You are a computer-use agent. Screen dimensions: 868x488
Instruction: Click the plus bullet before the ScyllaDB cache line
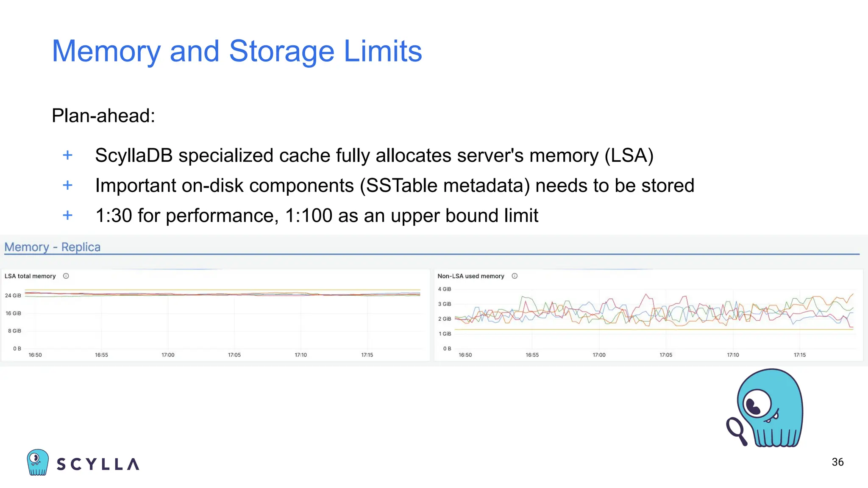pos(67,155)
